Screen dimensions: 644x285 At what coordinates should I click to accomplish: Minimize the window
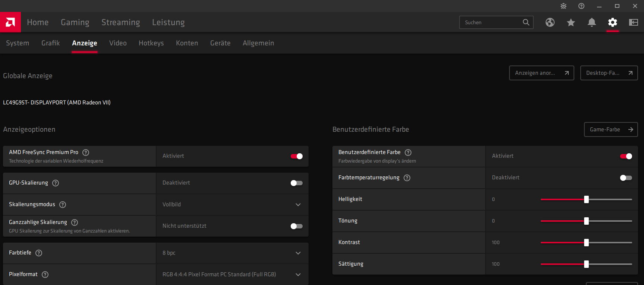(x=599, y=6)
